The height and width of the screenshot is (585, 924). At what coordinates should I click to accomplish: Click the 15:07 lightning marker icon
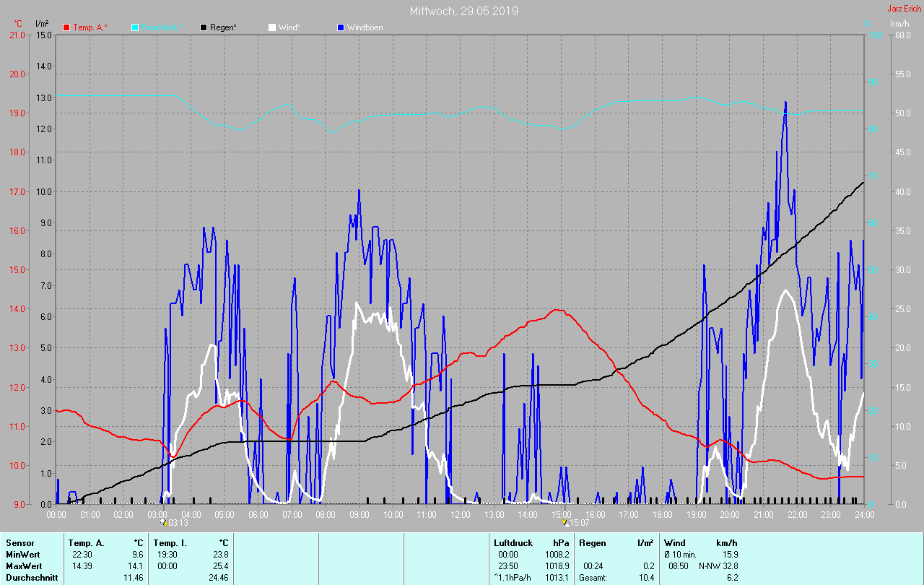[565, 522]
